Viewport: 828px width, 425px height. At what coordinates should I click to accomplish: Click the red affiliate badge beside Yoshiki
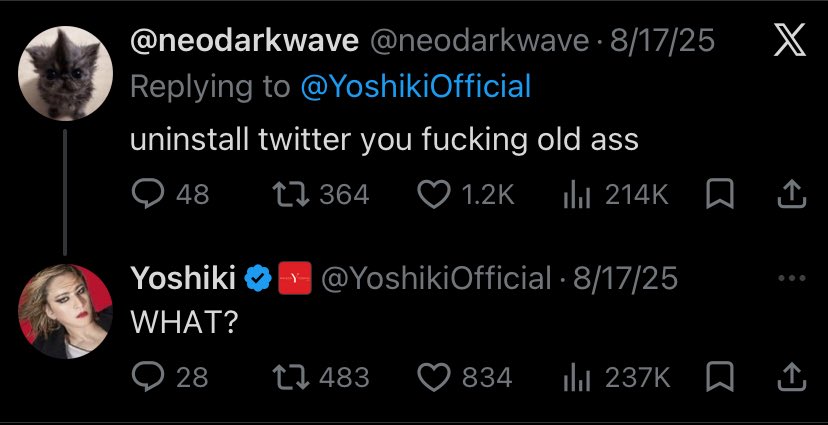[295, 278]
